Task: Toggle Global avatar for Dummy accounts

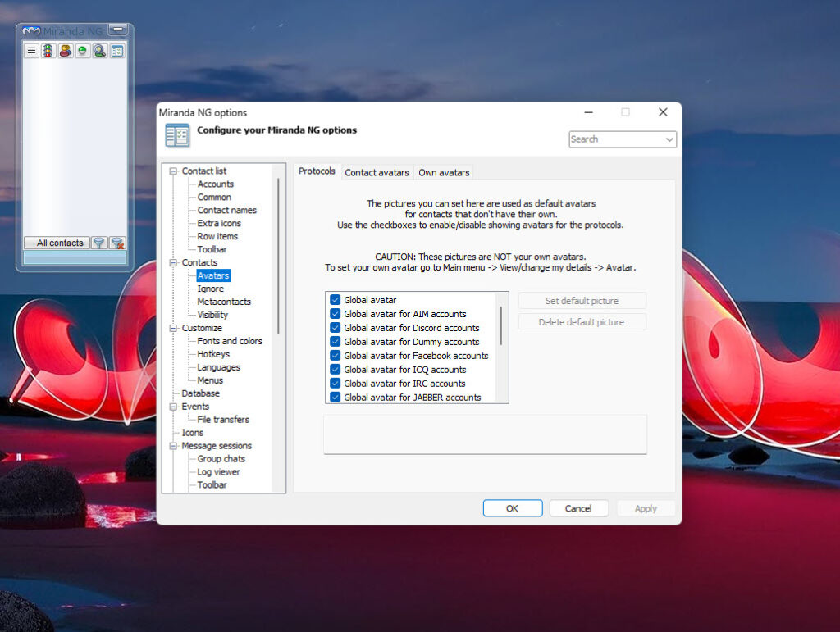Action: coord(336,342)
